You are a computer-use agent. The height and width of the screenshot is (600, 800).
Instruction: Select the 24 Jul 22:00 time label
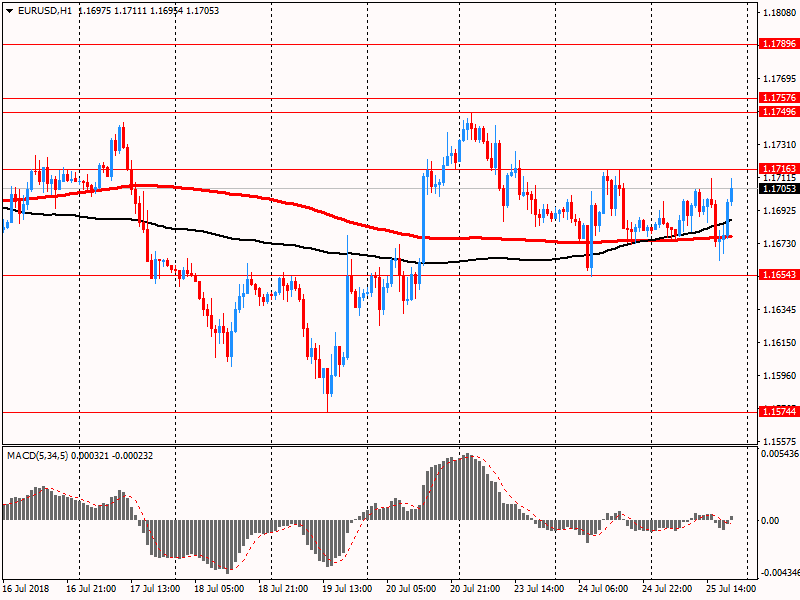tap(667, 588)
